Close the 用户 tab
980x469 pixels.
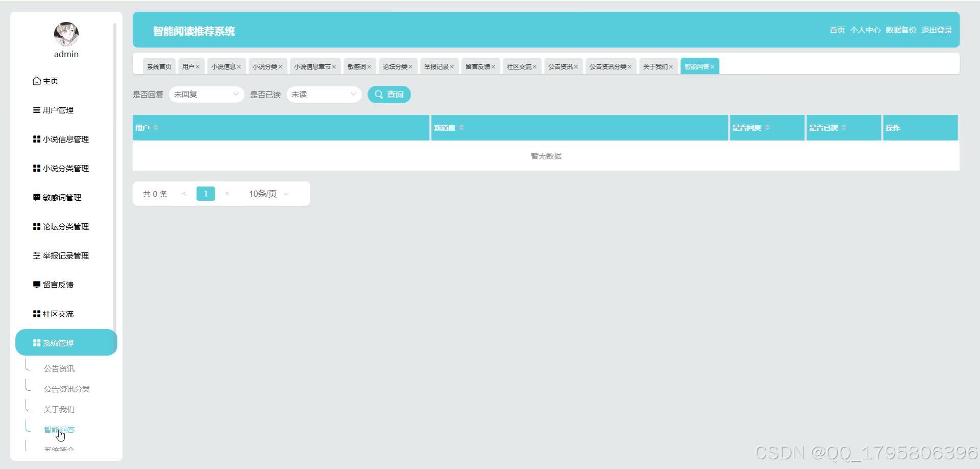point(198,67)
